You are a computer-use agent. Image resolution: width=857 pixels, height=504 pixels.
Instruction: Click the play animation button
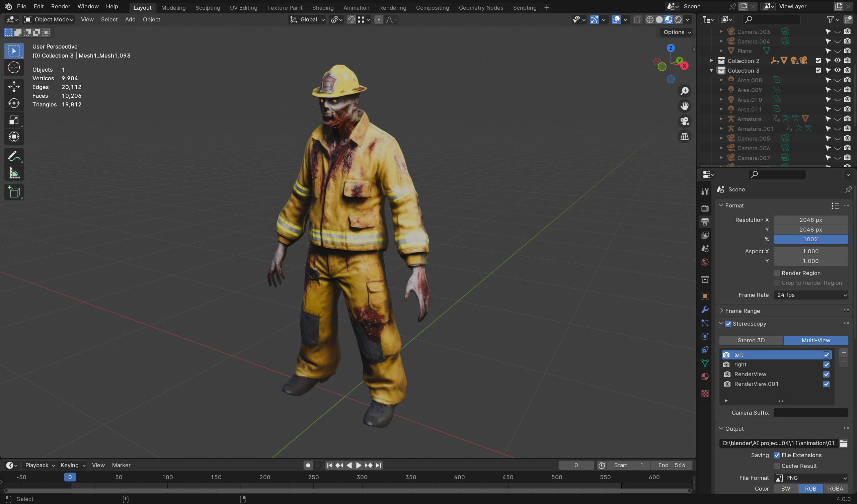click(359, 465)
